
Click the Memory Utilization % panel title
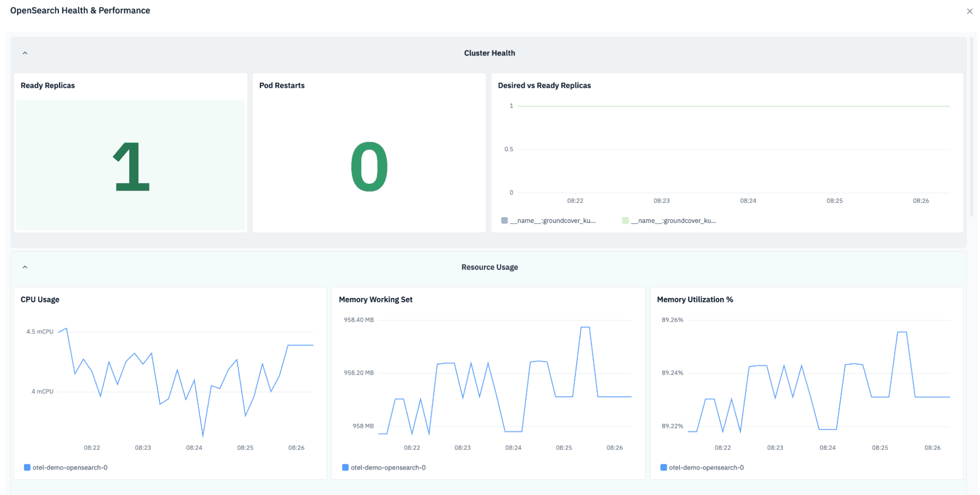point(695,299)
